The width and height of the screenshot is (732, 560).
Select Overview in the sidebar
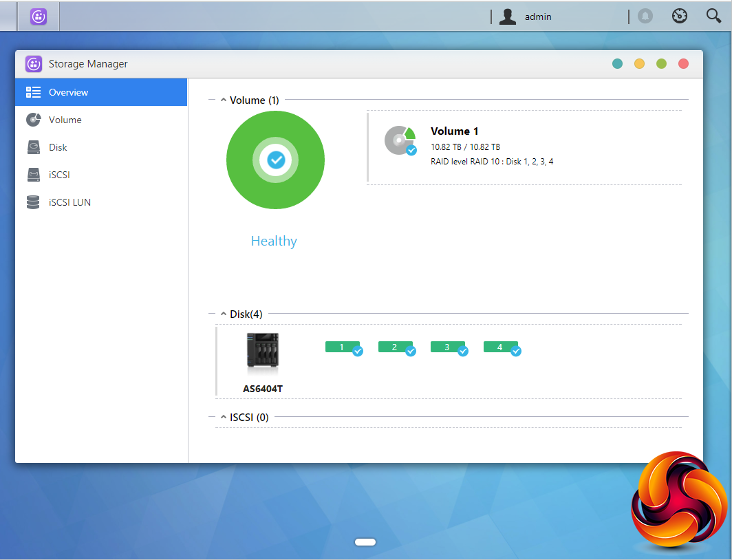tap(101, 92)
